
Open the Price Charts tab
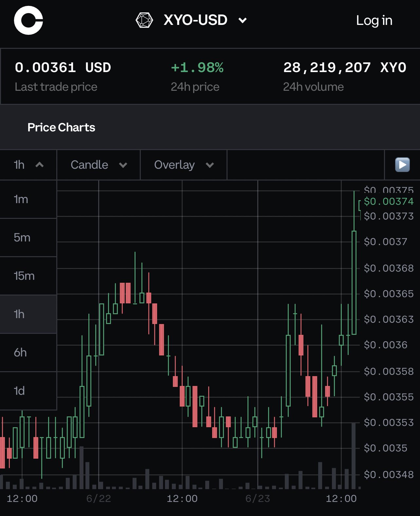point(61,127)
